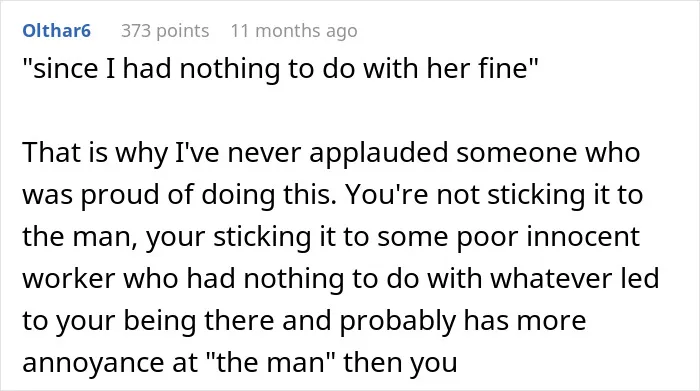
Task: Click the word "applauded" in the comment
Action: click(379, 153)
